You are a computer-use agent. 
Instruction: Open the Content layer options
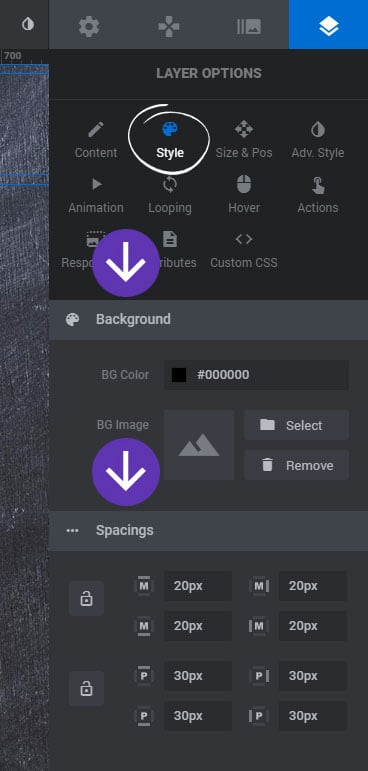pos(96,141)
